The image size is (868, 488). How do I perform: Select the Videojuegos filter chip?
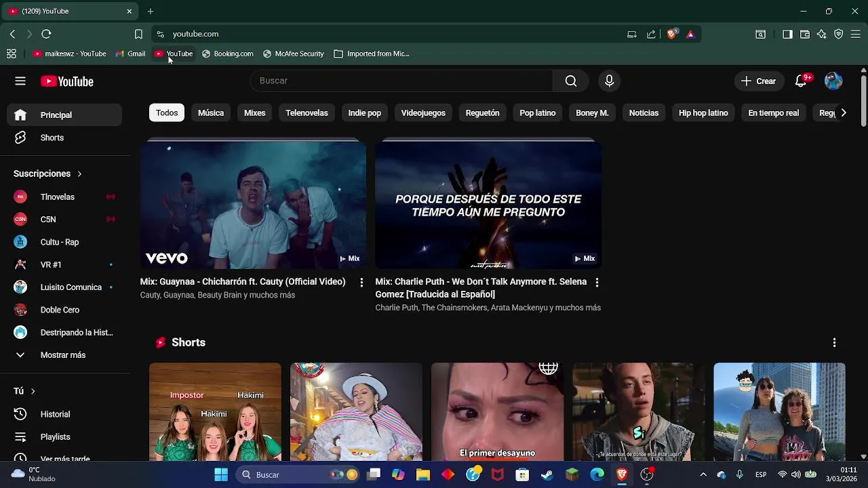tap(423, 113)
